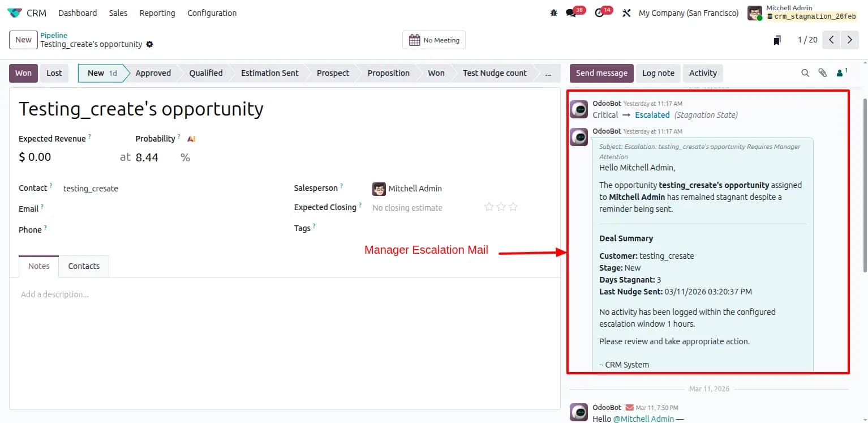Screen dimensions: 868x423
Task: Set priority with the third star
Action: tap(513, 207)
